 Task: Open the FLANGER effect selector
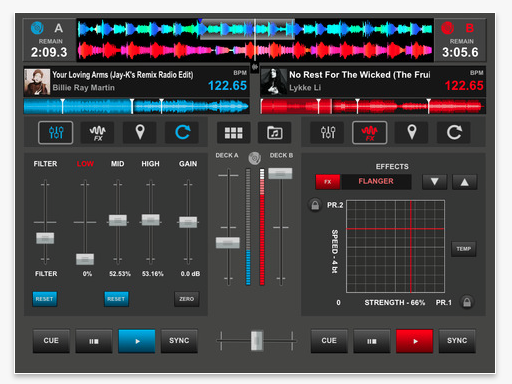tap(376, 182)
